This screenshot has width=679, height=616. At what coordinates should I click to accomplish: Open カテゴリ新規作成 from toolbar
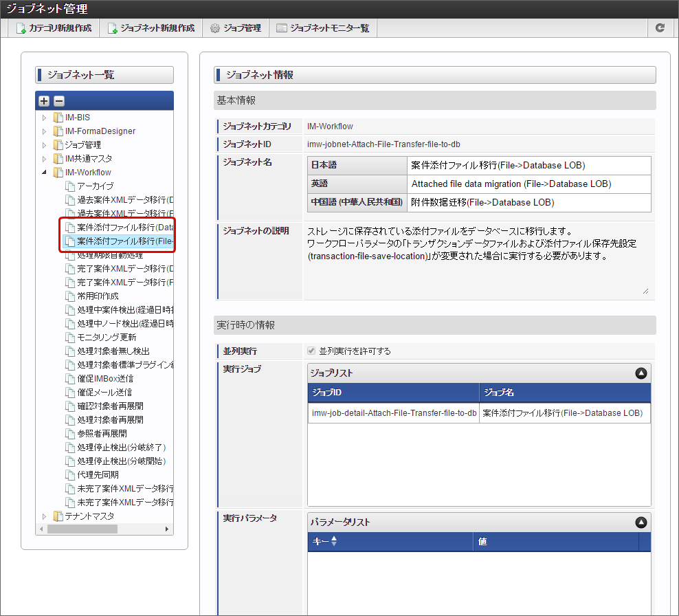[x=54, y=28]
